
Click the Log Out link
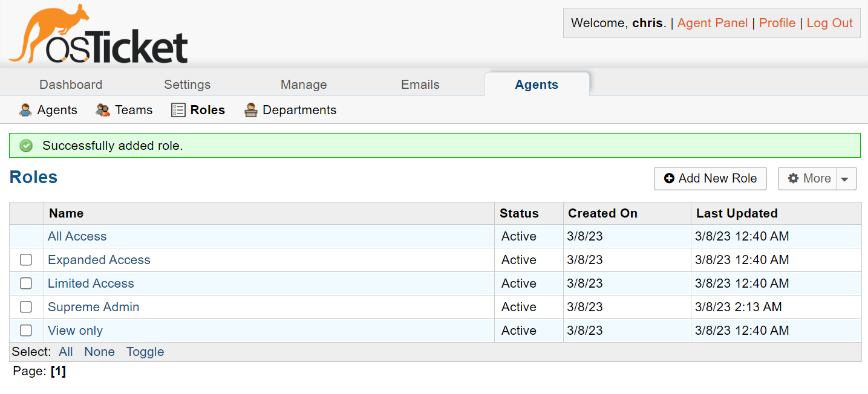[x=829, y=23]
